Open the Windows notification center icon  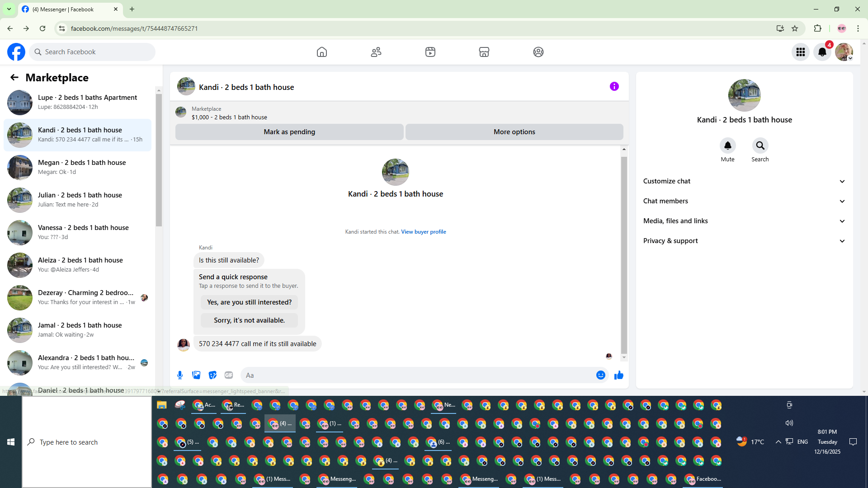point(853,442)
